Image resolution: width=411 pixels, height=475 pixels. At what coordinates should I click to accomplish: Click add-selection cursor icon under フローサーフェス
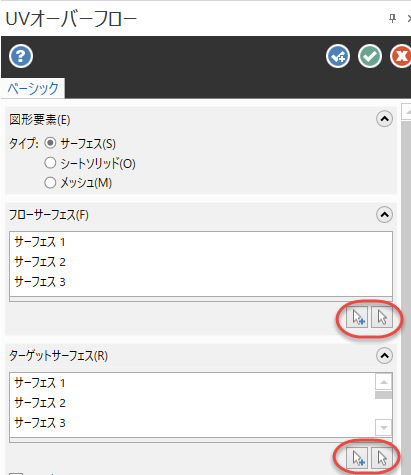pyautogui.click(x=357, y=317)
